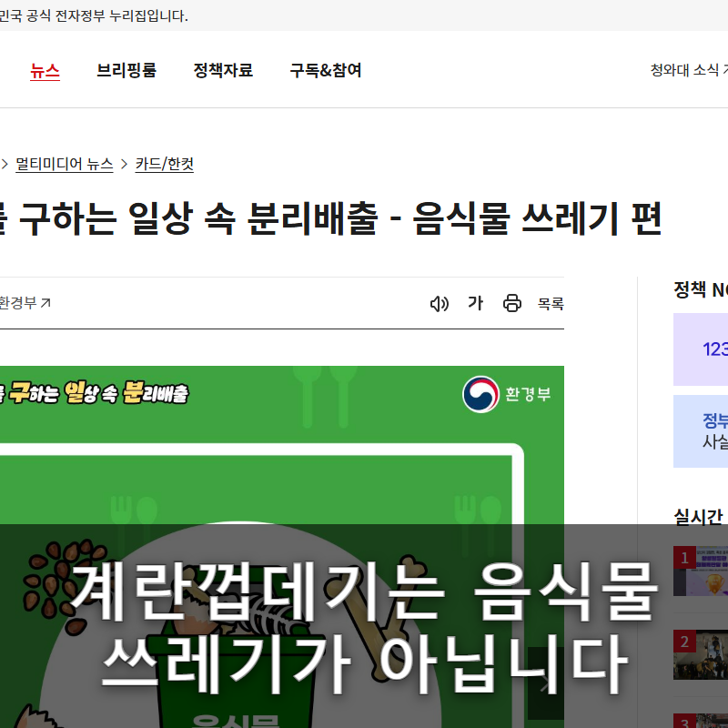The height and width of the screenshot is (728, 728).
Task: Print the article with printer icon
Action: (x=512, y=303)
